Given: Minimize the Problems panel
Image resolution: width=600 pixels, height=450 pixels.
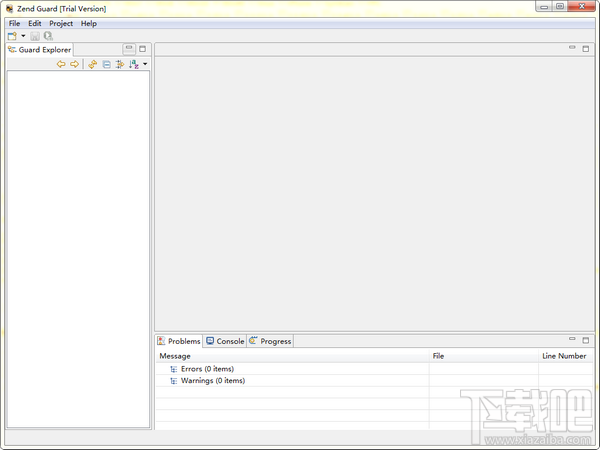Looking at the screenshot, I should point(572,339).
